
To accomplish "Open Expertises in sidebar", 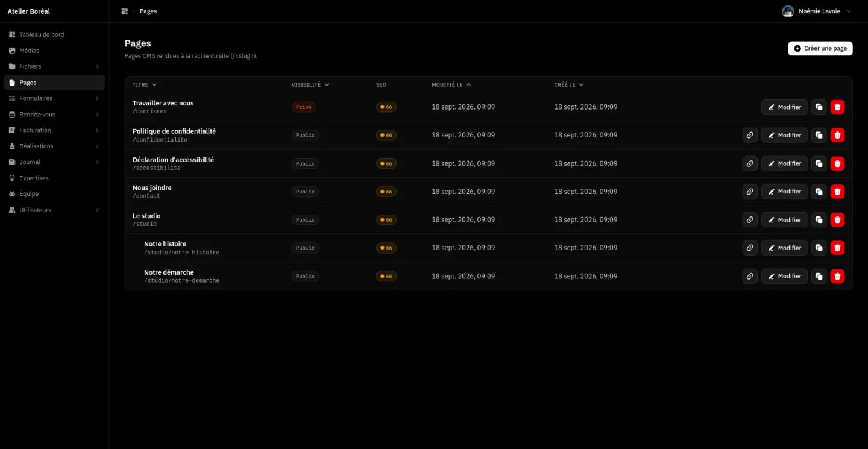I will pyautogui.click(x=54, y=178).
